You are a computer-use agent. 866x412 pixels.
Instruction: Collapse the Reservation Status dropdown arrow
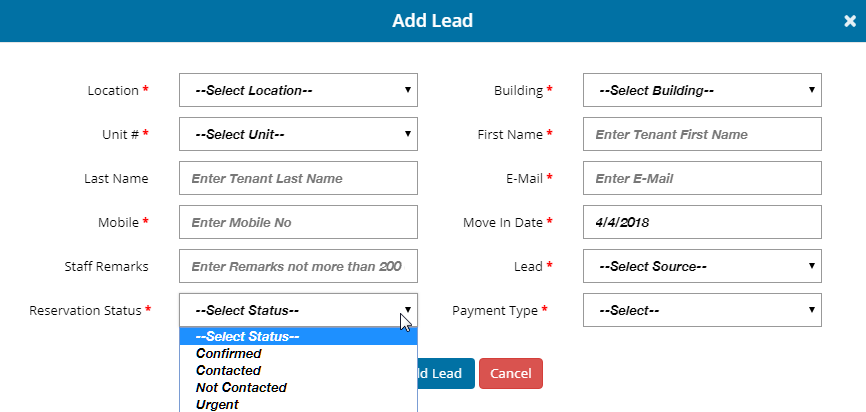pos(408,310)
